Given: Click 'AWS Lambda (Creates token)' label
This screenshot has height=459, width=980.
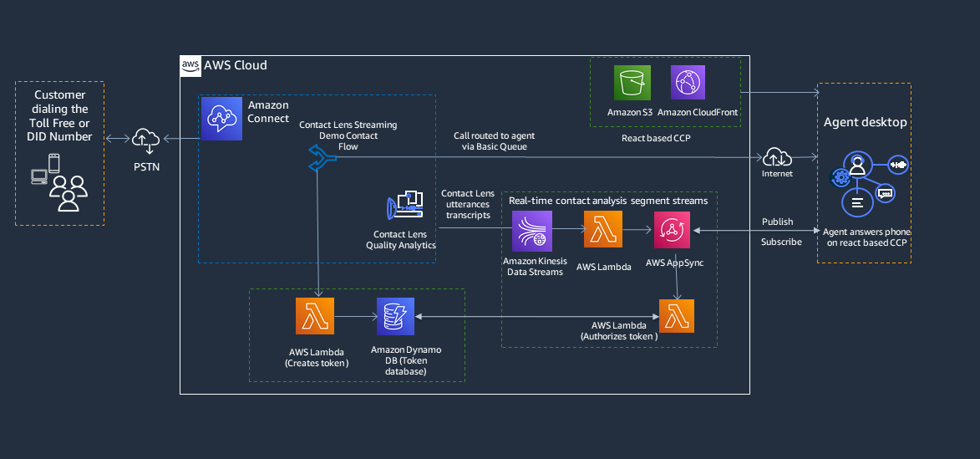Looking at the screenshot, I should click(317, 358).
